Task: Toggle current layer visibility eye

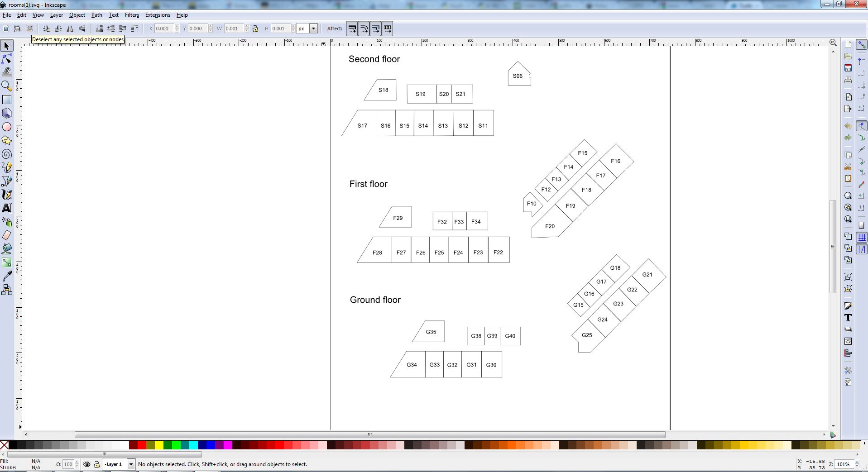Action: click(87, 464)
